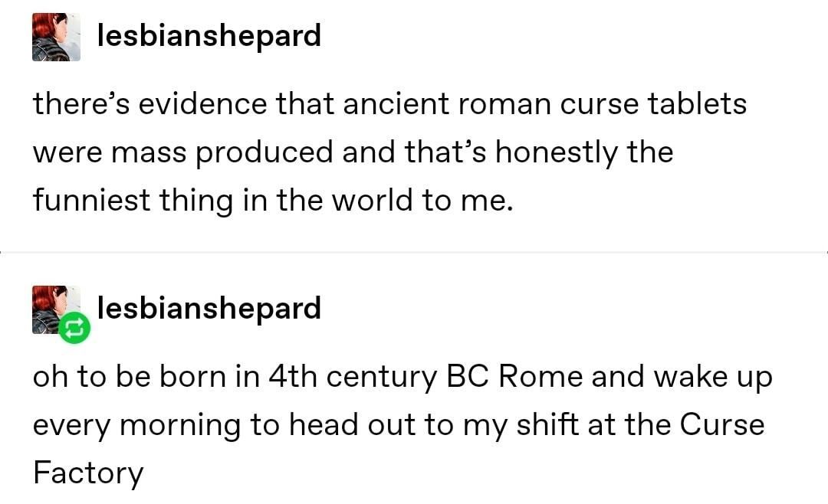Click the word "Factory" in the reblog
828x504 pixels.
87,473
